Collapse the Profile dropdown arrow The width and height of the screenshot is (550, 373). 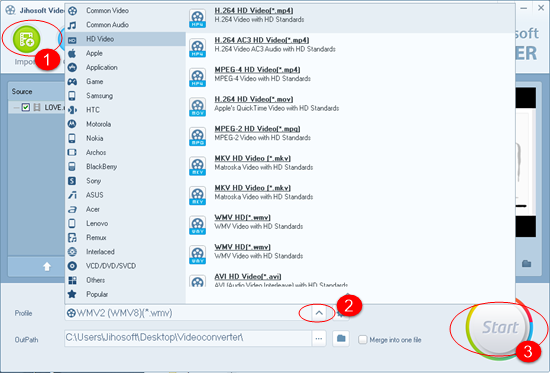click(319, 313)
